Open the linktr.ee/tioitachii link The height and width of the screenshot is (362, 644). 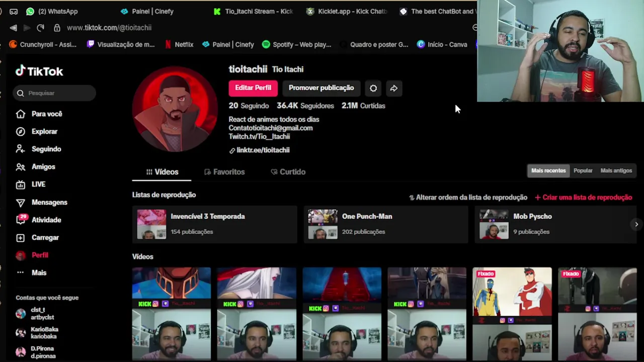tap(259, 150)
